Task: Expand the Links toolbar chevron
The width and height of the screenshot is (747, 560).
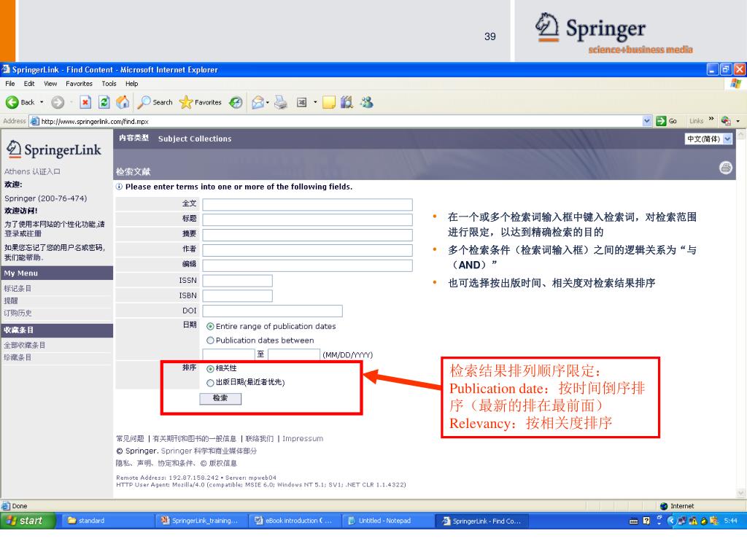Action: (x=711, y=119)
